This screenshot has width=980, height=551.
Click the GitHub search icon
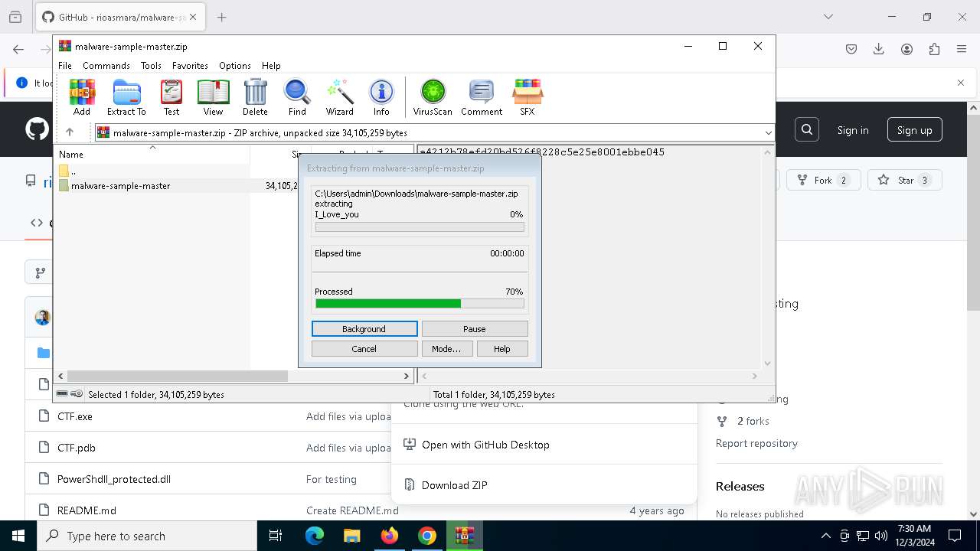coord(807,130)
